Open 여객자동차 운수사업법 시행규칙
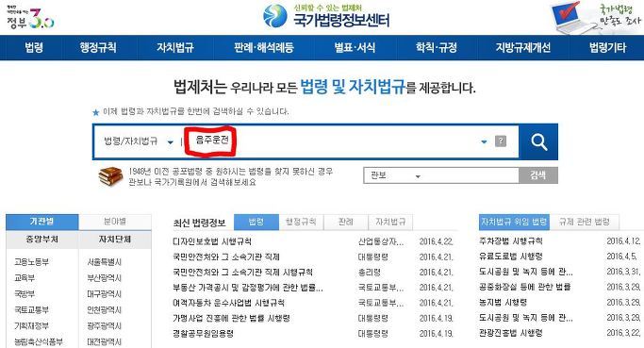This screenshot has width=644, height=348. [x=229, y=303]
